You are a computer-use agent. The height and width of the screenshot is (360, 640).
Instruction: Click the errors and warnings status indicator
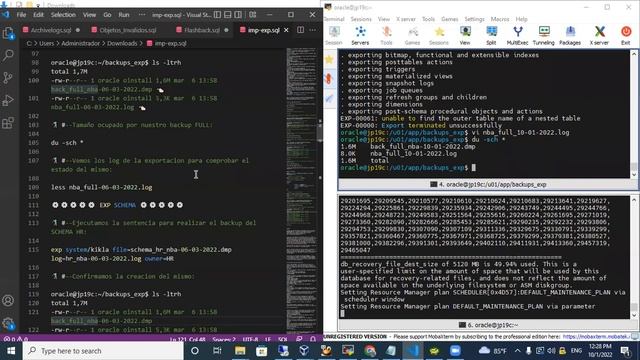tap(16, 339)
